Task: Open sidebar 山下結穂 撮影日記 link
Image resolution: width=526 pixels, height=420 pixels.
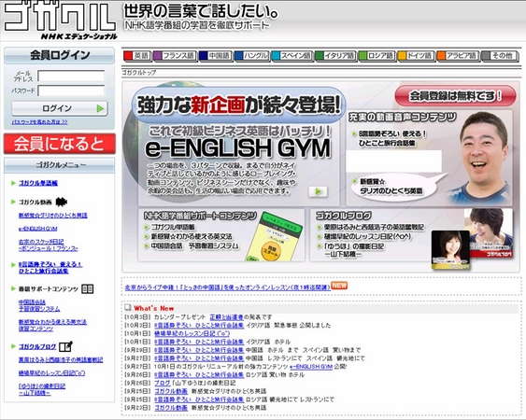Action: (42, 389)
